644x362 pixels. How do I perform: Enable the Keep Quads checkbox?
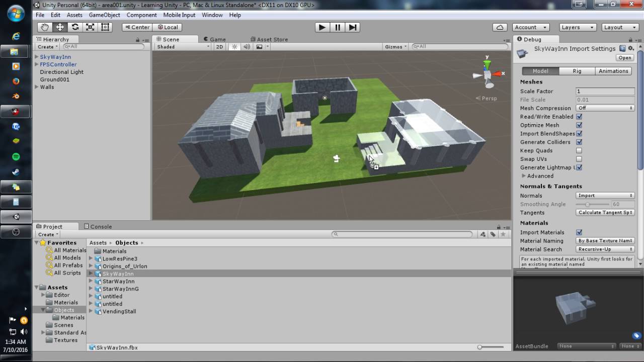click(579, 150)
